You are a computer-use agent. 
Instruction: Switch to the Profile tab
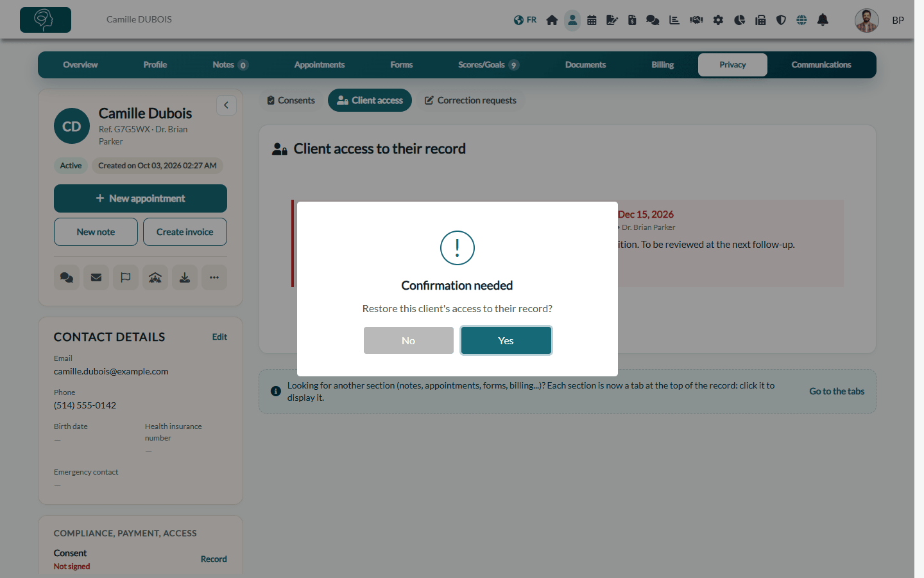pyautogui.click(x=155, y=65)
